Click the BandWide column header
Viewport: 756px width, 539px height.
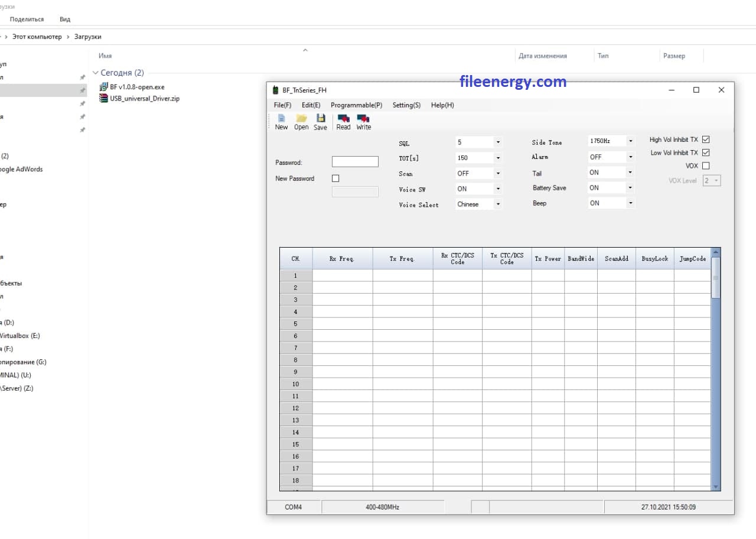[581, 259]
